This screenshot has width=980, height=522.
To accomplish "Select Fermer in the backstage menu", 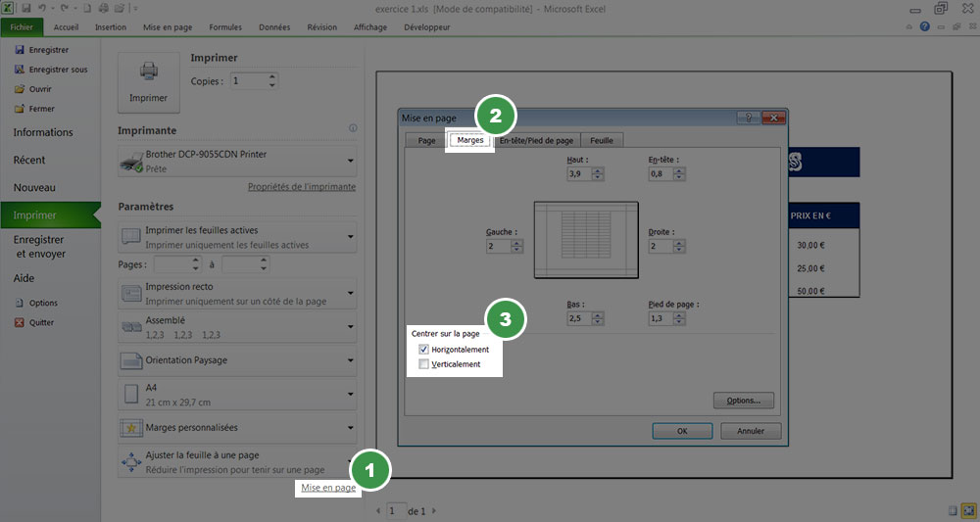I will click(x=35, y=109).
